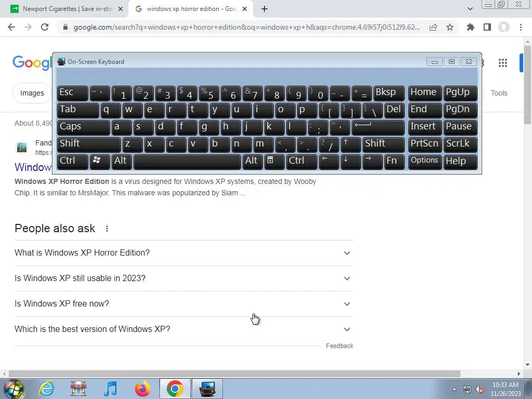Expand What is Windows XP Horror Edition
This screenshot has height=399, width=532.
point(184,253)
